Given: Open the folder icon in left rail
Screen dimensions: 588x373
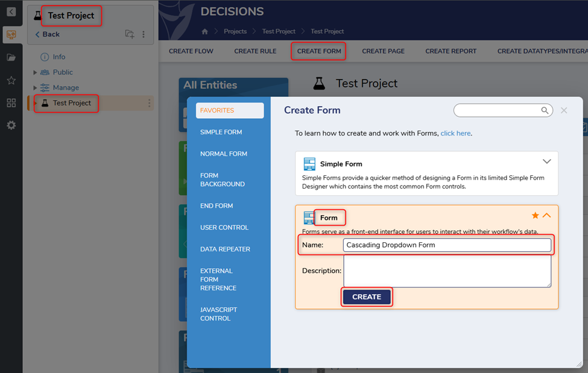Looking at the screenshot, I should (11, 57).
